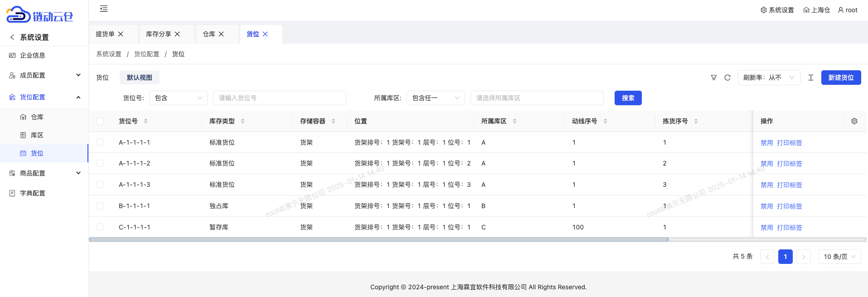Close the 提货单 tab

[x=121, y=34]
